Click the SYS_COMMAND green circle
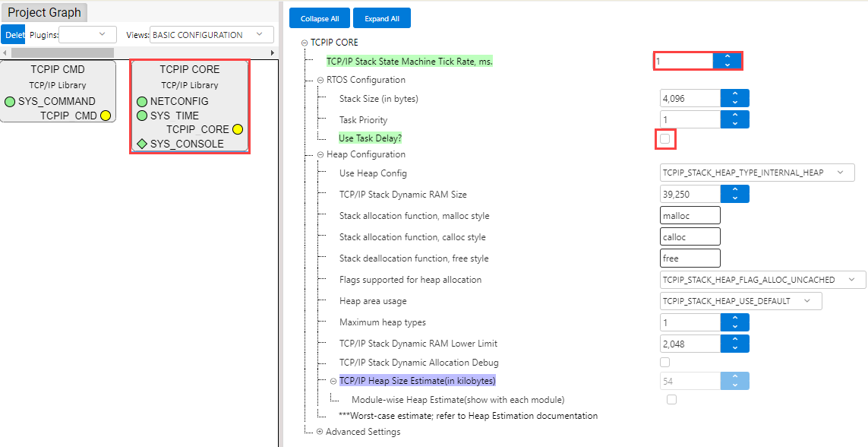The image size is (868, 447). [x=10, y=101]
